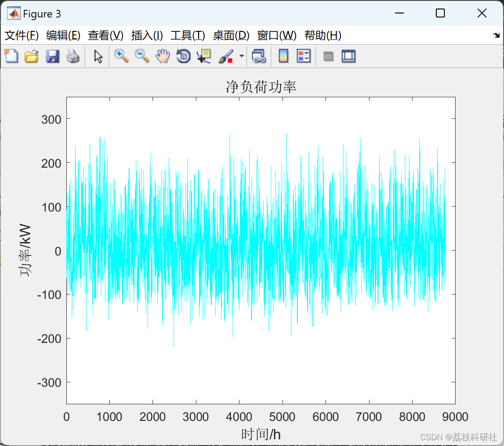Enable the Rotate 3D tool
This screenshot has width=504, height=446.
coord(183,56)
